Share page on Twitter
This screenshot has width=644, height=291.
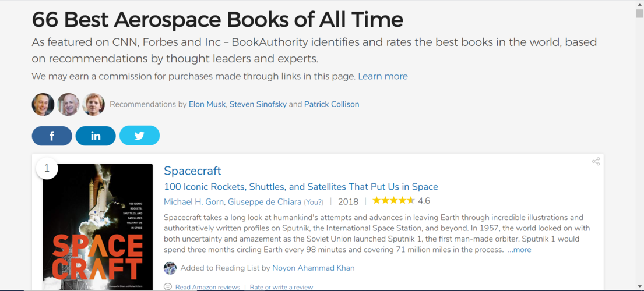[140, 136]
